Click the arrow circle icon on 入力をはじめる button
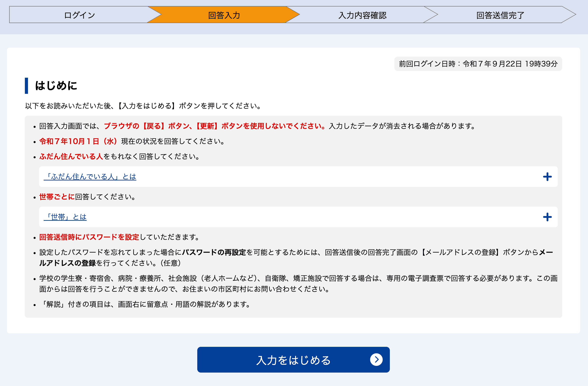588x386 pixels. click(x=376, y=360)
